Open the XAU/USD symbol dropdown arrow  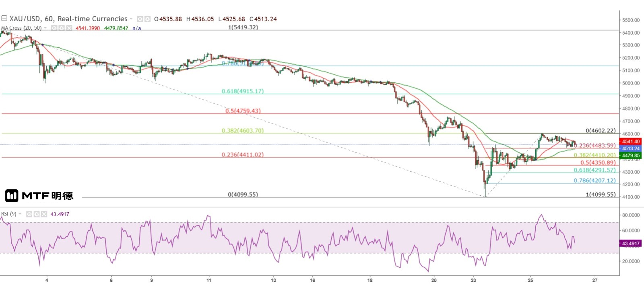pyautogui.click(x=131, y=19)
